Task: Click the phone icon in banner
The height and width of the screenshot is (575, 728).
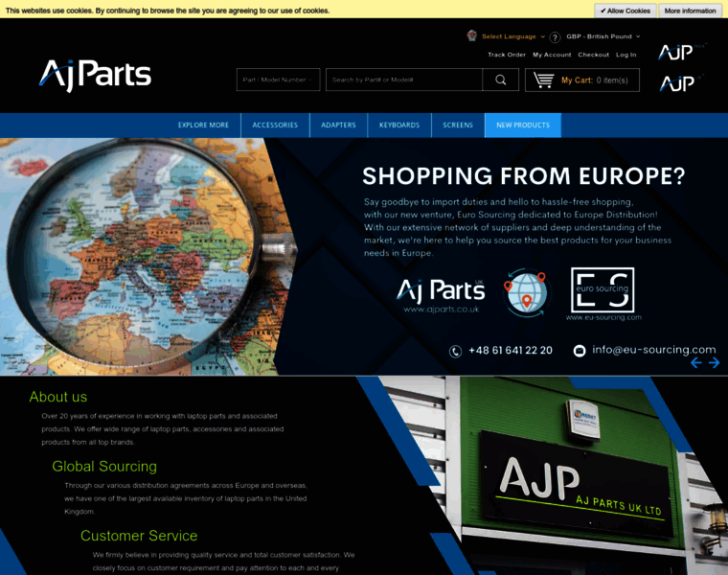Action: pyautogui.click(x=455, y=351)
